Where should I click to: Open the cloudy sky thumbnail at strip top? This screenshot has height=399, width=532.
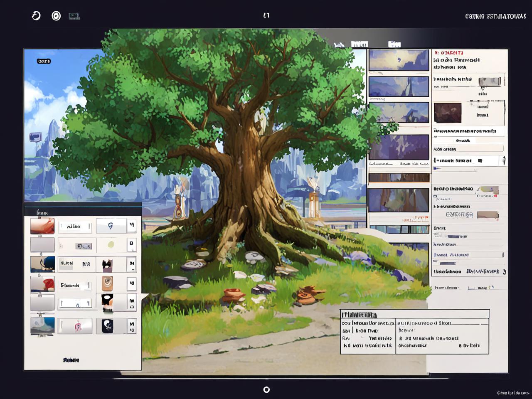click(x=399, y=60)
